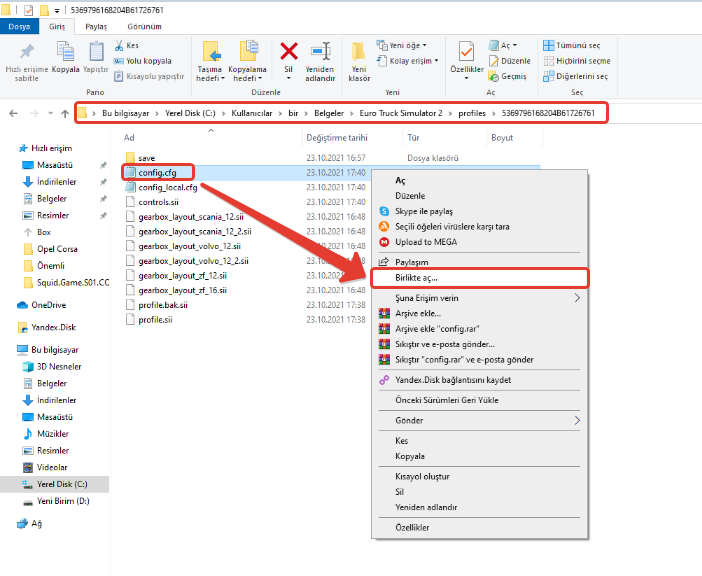702x576 pixels.
Task: Click the Forward navigation arrow
Action: [x=34, y=113]
